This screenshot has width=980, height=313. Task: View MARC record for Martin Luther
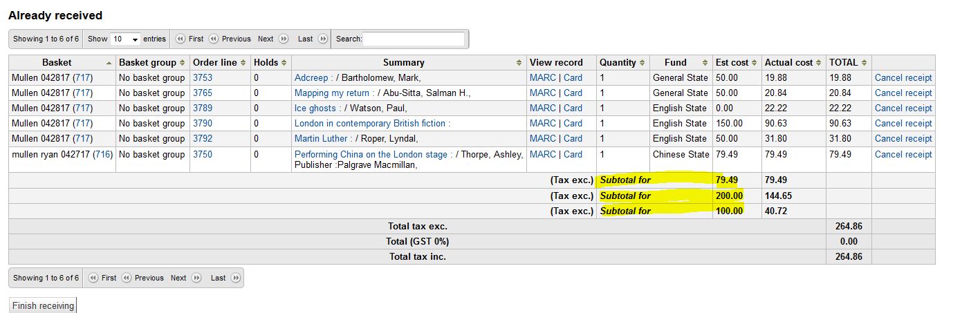tap(542, 139)
